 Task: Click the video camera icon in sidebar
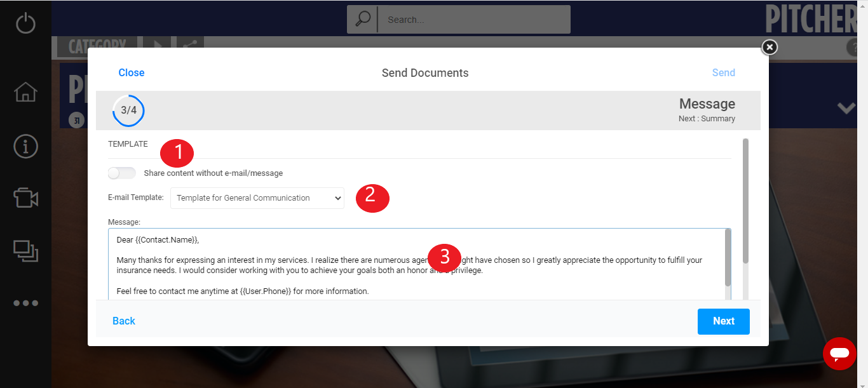point(25,198)
